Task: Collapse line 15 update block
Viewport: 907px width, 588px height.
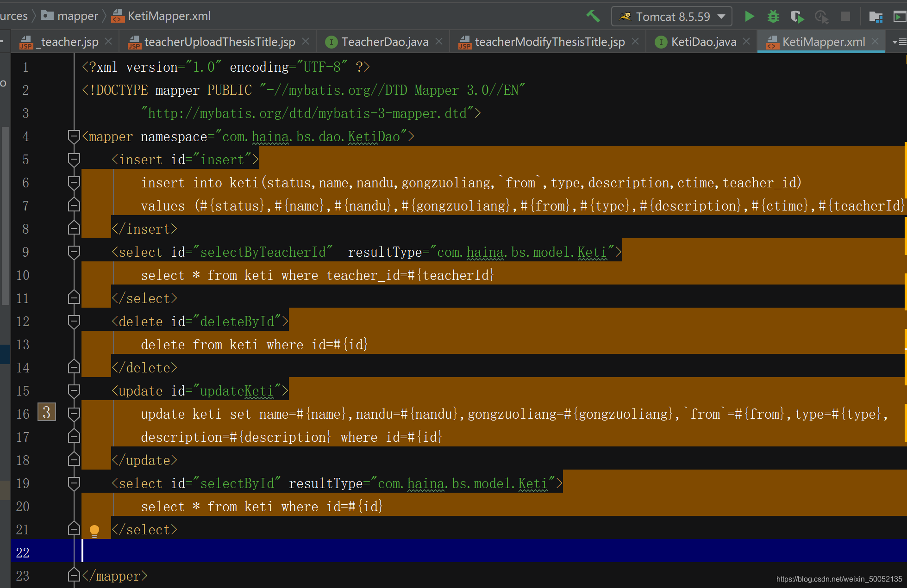Action: click(75, 390)
